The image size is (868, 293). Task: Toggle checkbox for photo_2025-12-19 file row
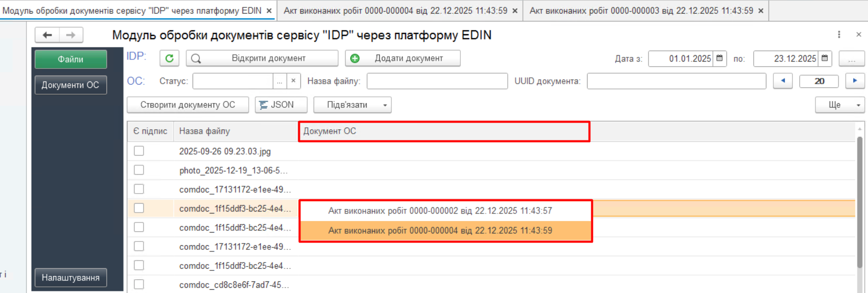[x=139, y=170]
